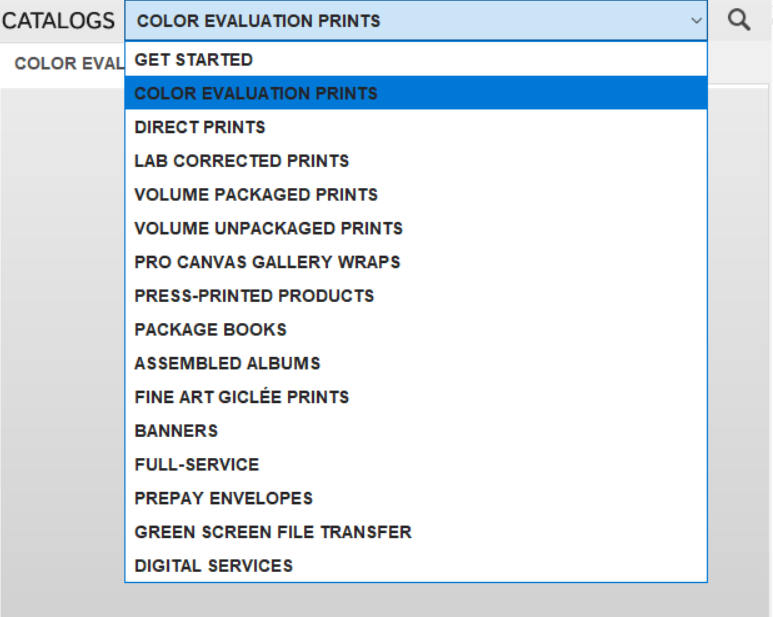Choose Pro Canvas Gallery Wraps
Screen dimensions: 773x617
click(x=267, y=262)
